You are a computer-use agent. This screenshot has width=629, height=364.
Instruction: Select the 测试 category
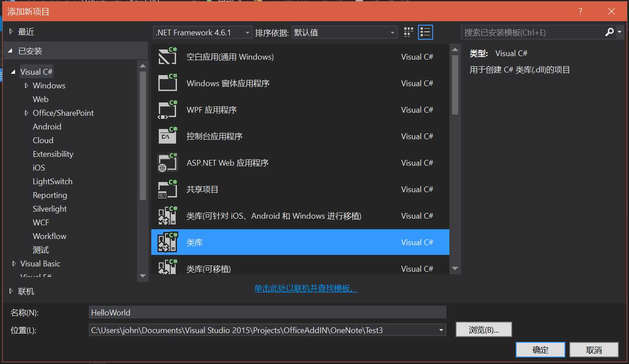point(41,250)
